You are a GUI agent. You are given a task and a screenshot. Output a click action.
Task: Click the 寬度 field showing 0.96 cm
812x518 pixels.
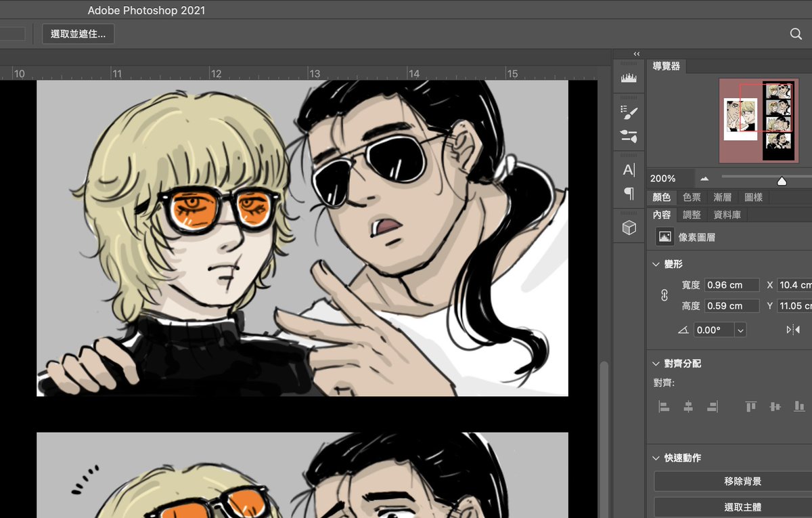[731, 285]
